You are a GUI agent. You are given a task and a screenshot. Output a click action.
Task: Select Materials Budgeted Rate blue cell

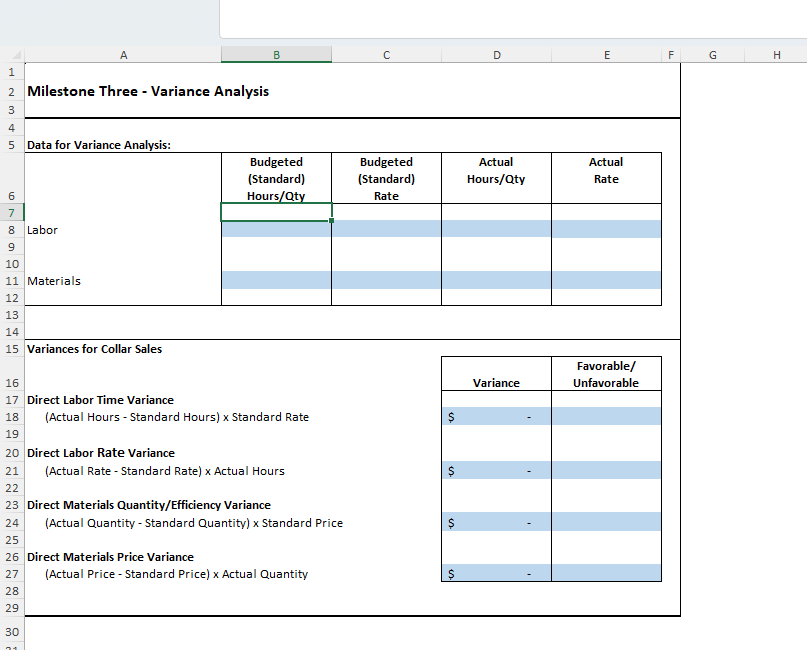click(x=387, y=280)
